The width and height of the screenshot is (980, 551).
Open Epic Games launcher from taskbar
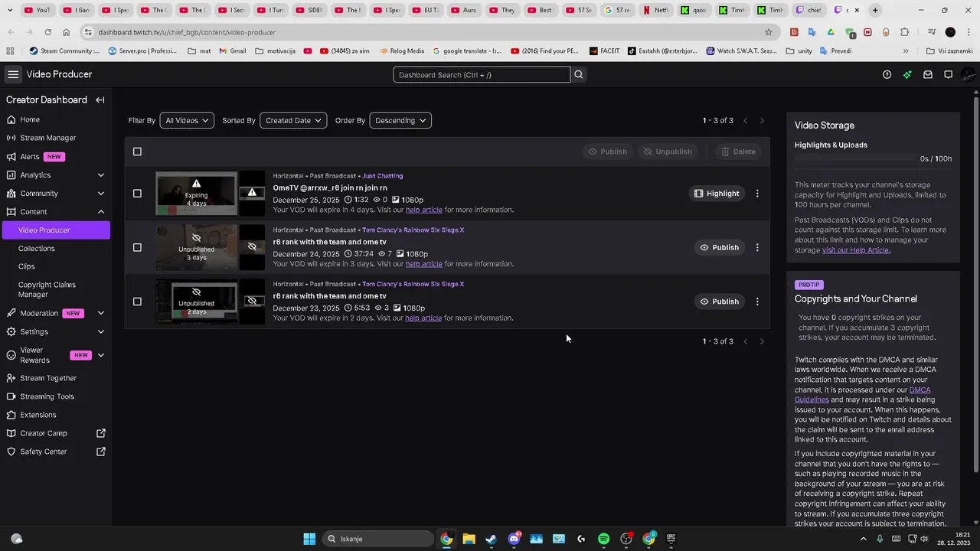pos(671,539)
